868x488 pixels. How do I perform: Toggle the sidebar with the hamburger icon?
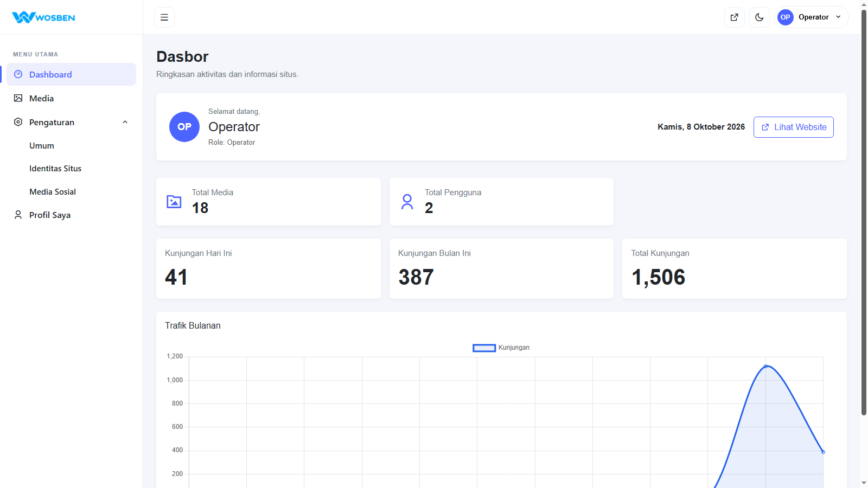click(x=164, y=17)
